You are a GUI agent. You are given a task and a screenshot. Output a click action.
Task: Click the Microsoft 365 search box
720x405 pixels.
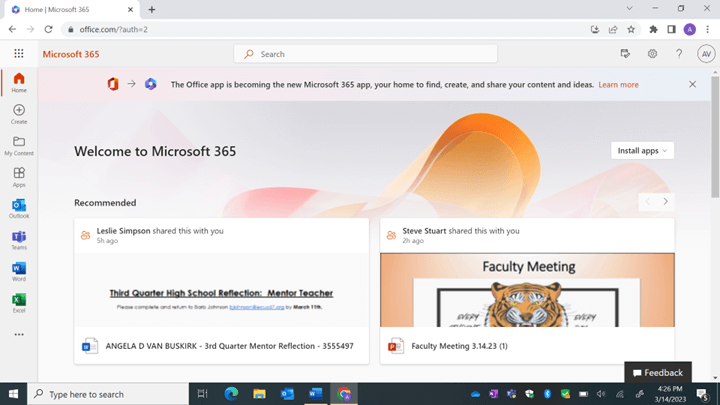click(365, 54)
